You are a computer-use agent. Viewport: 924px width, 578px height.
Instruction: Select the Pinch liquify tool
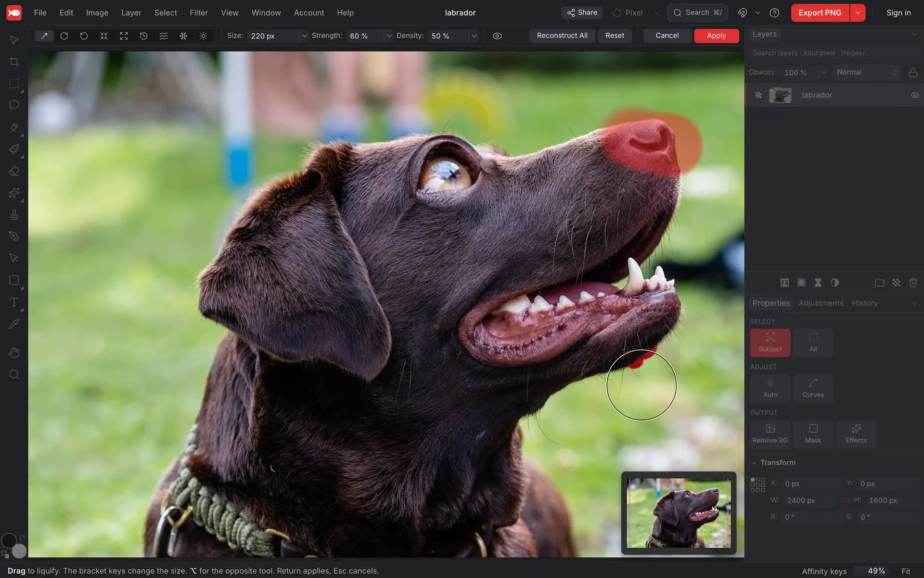click(x=104, y=36)
